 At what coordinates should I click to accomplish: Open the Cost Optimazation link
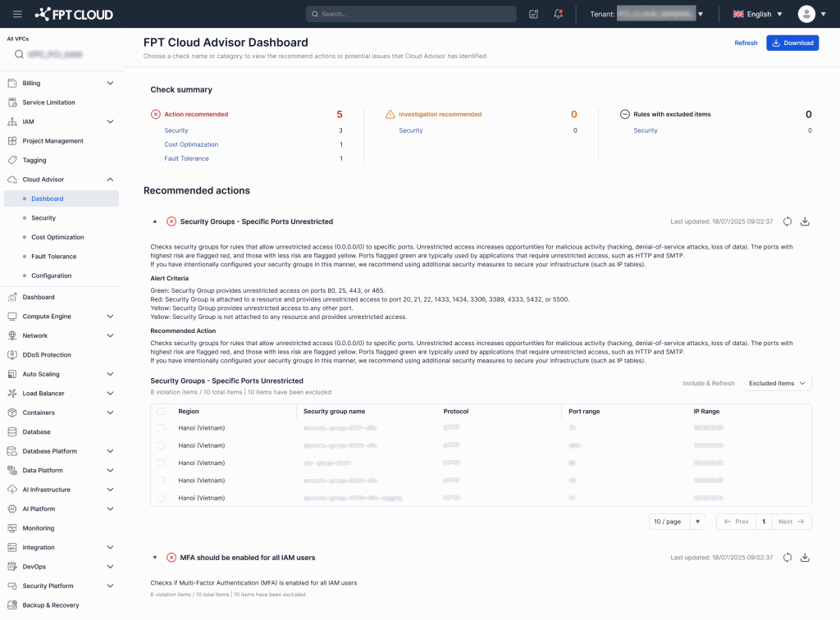click(x=191, y=144)
